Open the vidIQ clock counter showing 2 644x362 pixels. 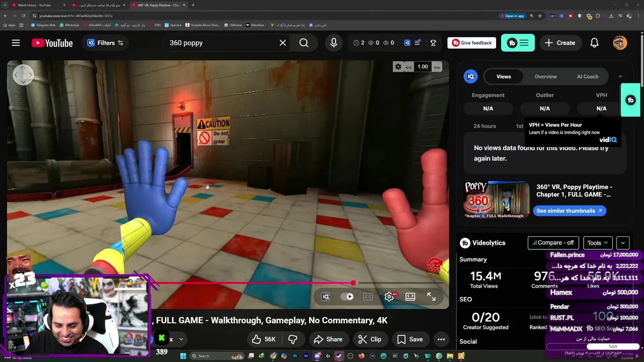click(x=359, y=43)
